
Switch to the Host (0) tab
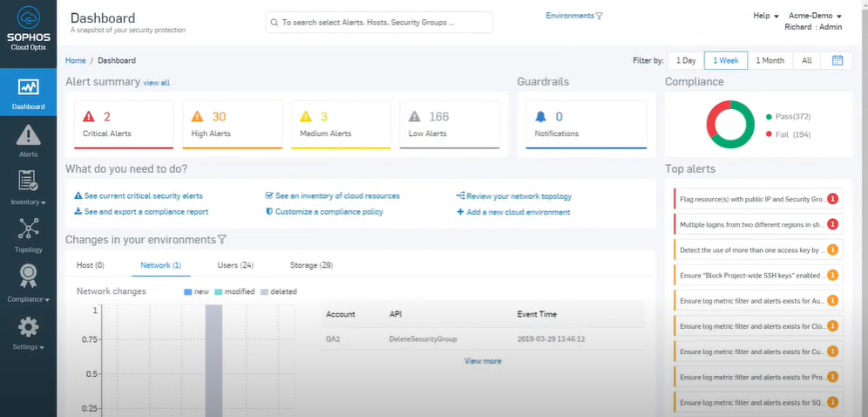(x=91, y=265)
